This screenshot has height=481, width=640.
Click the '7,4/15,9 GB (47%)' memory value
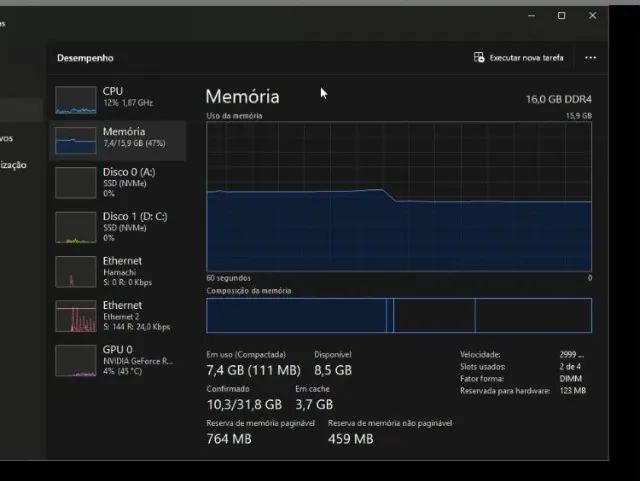pyautogui.click(x=134, y=143)
